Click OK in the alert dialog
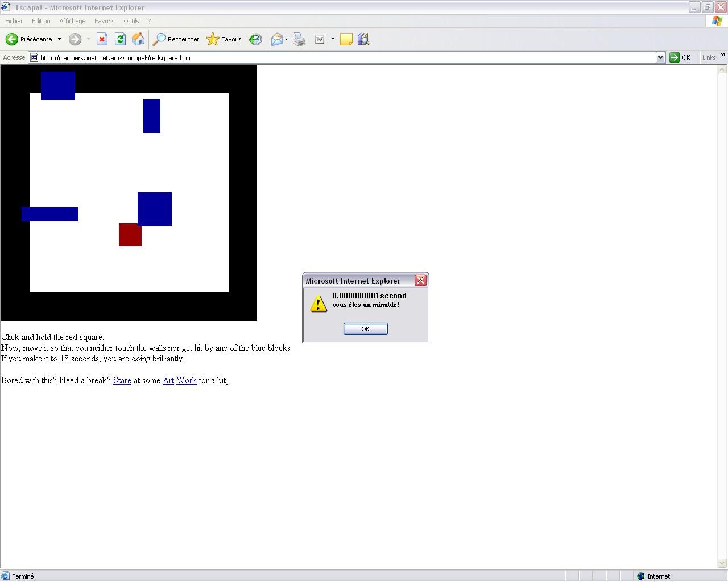Image resolution: width=728 pixels, height=582 pixels. pos(365,329)
